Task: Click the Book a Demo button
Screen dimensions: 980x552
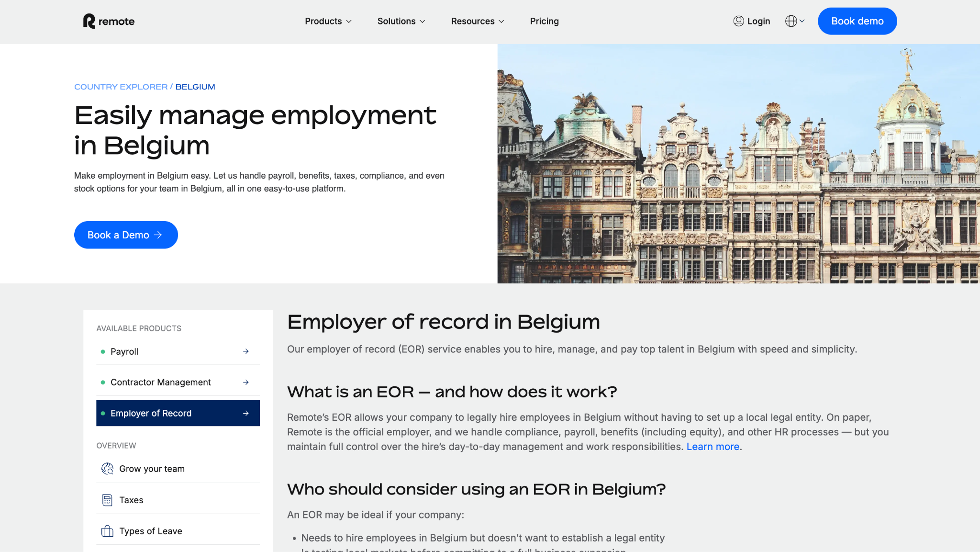Action: click(126, 235)
